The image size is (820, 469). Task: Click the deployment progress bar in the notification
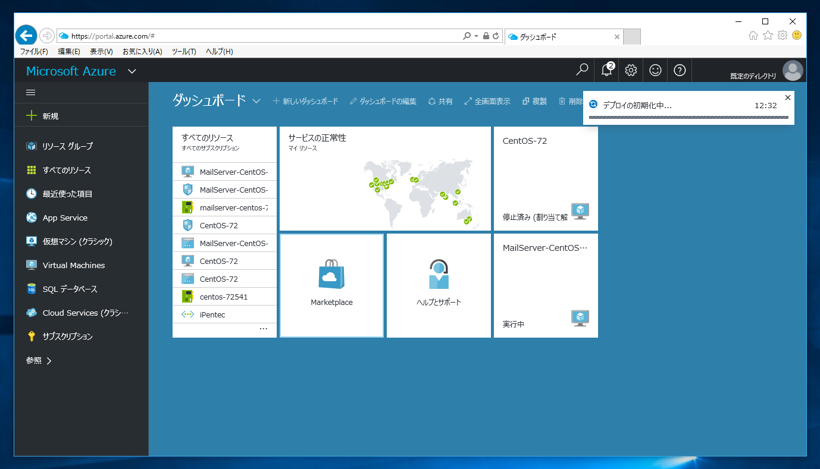coord(688,117)
